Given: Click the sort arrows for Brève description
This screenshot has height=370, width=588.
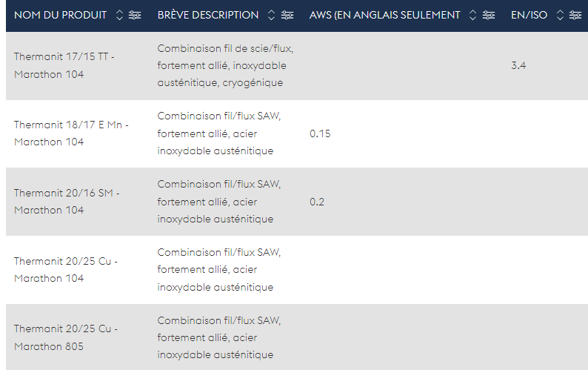Looking at the screenshot, I should [271, 16].
